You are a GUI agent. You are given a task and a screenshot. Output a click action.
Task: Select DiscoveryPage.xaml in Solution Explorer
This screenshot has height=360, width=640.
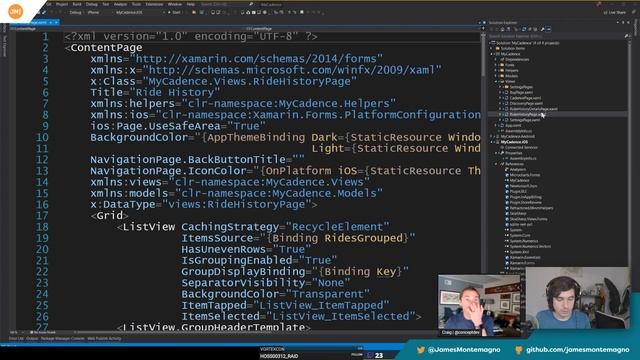(x=526, y=104)
